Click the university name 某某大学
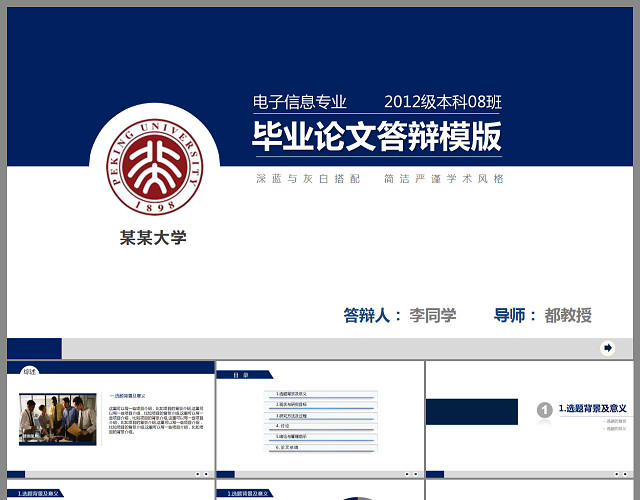640x500 pixels. (x=153, y=238)
